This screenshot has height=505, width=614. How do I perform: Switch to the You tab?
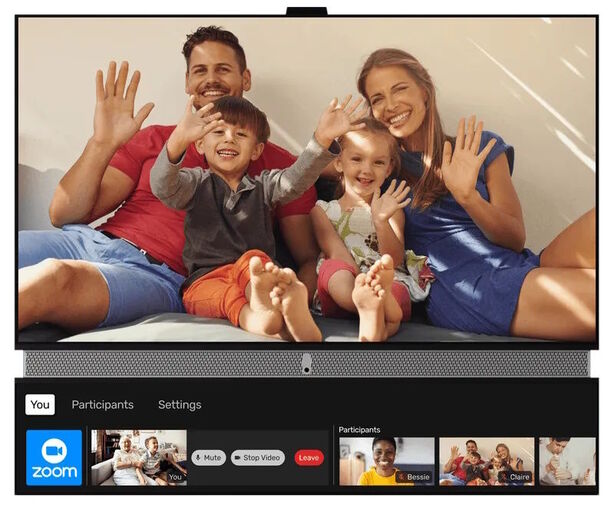point(40,405)
